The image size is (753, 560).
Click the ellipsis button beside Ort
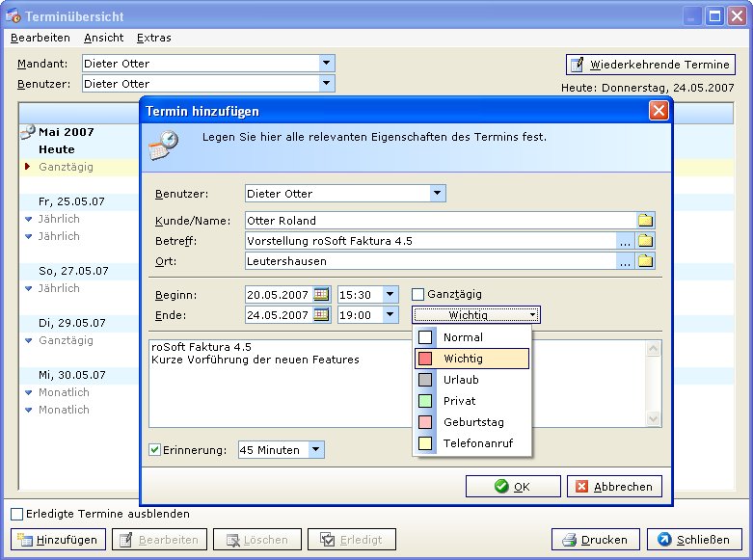(626, 260)
